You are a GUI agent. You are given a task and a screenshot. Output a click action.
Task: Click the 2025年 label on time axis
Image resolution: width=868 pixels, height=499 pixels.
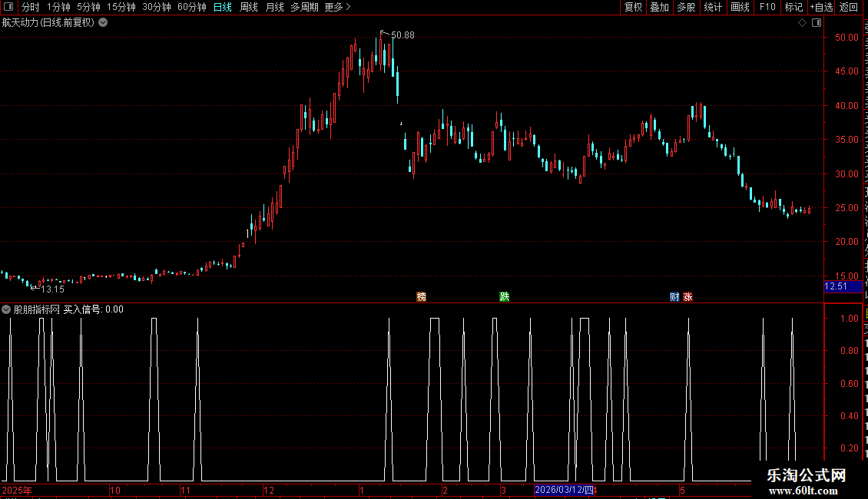click(x=17, y=490)
